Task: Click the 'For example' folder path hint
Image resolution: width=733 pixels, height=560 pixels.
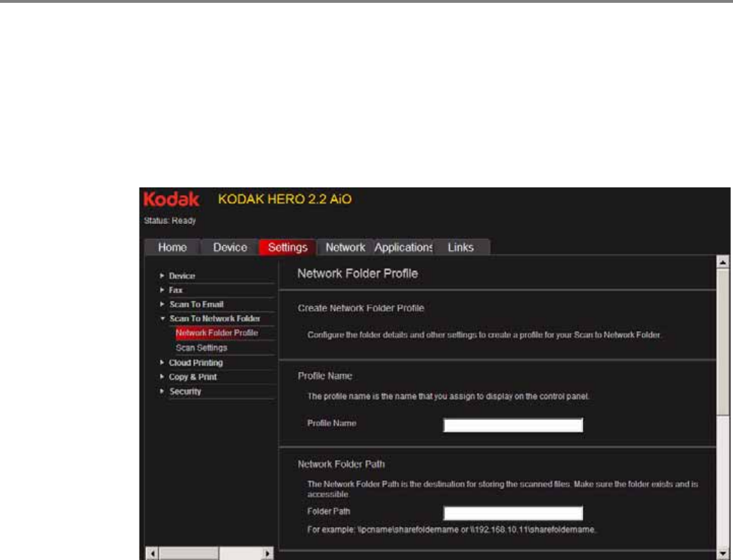Action: (451, 530)
